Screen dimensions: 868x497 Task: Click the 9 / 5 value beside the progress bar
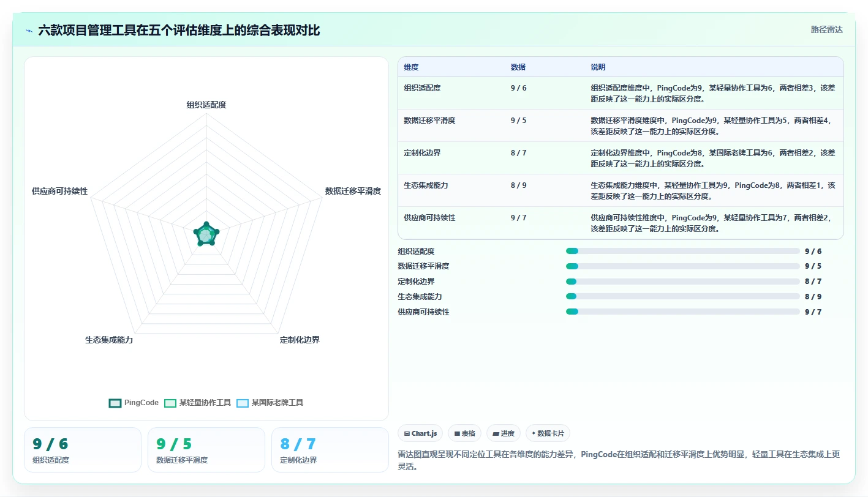click(813, 266)
